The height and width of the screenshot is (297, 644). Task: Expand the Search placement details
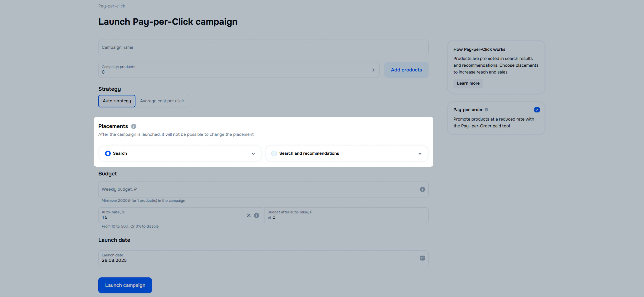tap(253, 154)
